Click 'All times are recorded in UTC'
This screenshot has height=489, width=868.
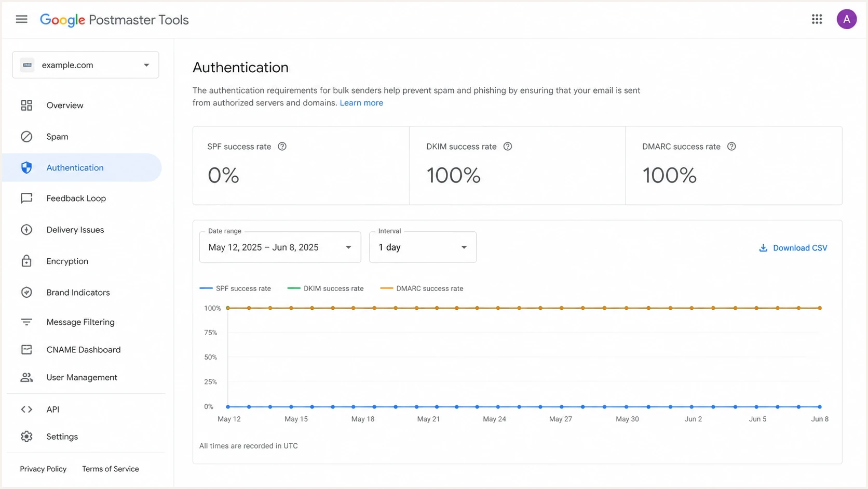tap(249, 446)
